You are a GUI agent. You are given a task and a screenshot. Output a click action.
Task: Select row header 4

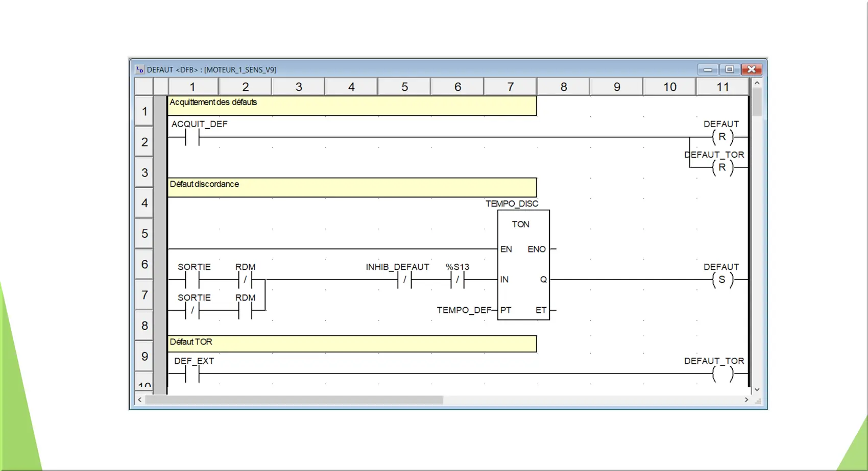144,203
